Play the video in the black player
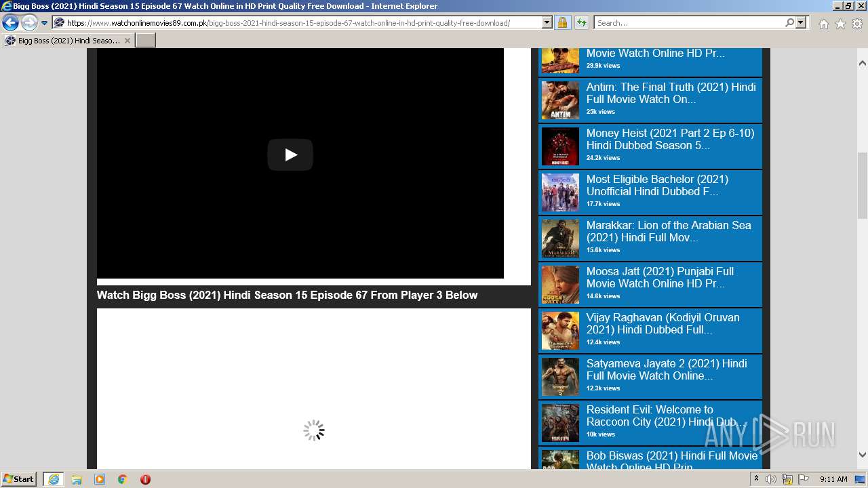Screen dimensions: 868x488 tap(290, 155)
